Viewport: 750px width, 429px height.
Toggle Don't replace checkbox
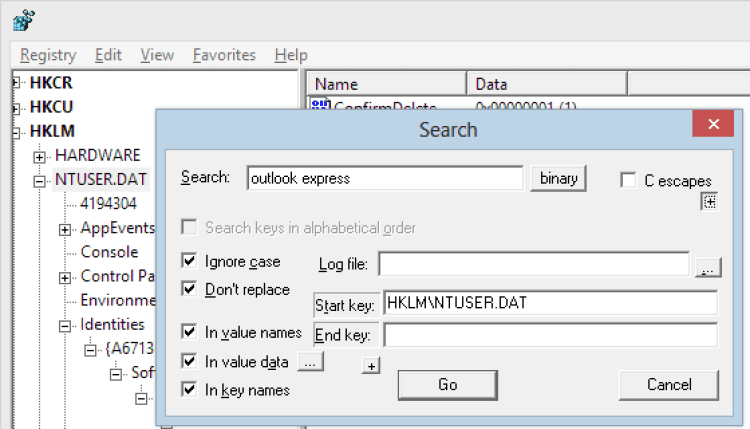[189, 289]
